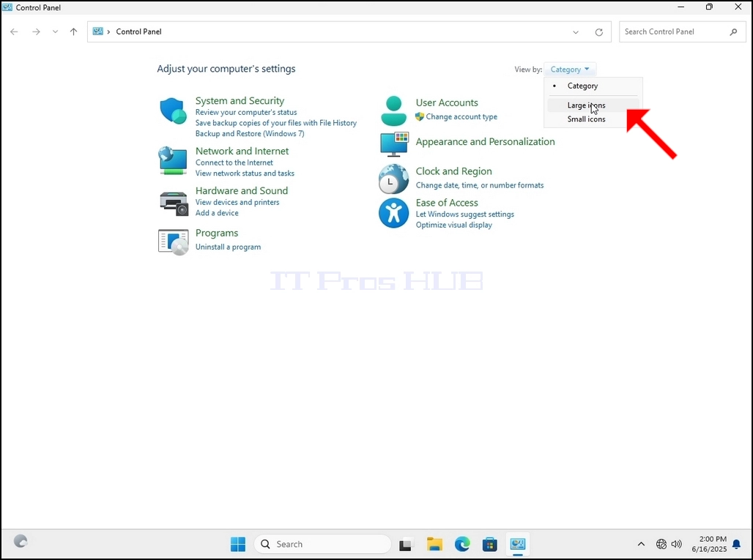
Task: Click Change date, time, or number formats
Action: pyautogui.click(x=480, y=185)
